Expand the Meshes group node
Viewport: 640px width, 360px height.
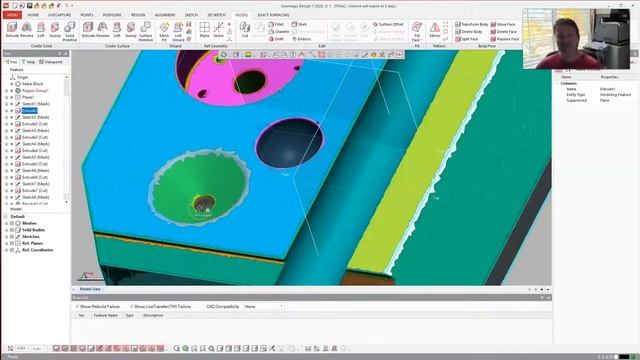[x=7, y=223]
